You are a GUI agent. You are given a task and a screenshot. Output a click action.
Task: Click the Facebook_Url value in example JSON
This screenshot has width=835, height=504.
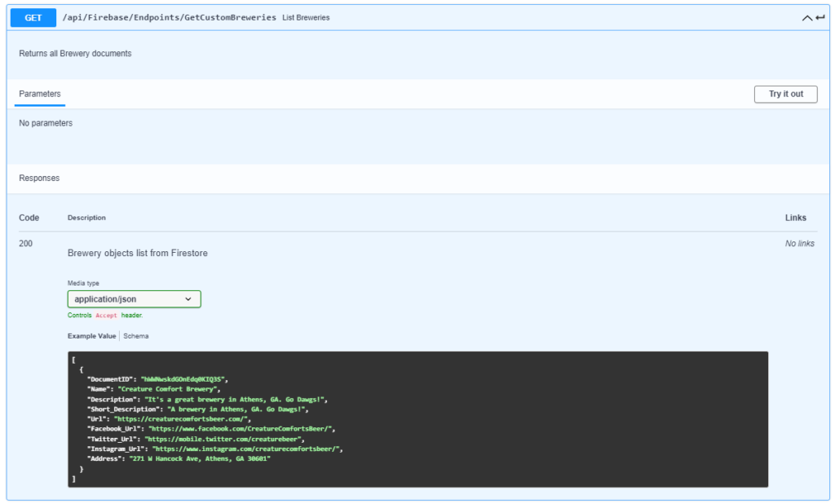242,428
